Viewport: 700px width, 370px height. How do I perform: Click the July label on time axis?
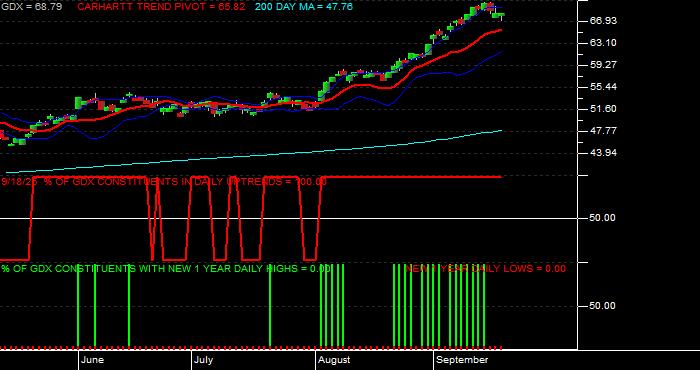point(204,360)
